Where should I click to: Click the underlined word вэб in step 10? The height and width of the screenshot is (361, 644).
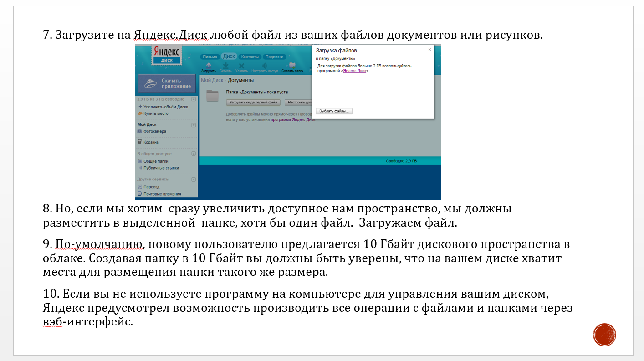(52, 322)
